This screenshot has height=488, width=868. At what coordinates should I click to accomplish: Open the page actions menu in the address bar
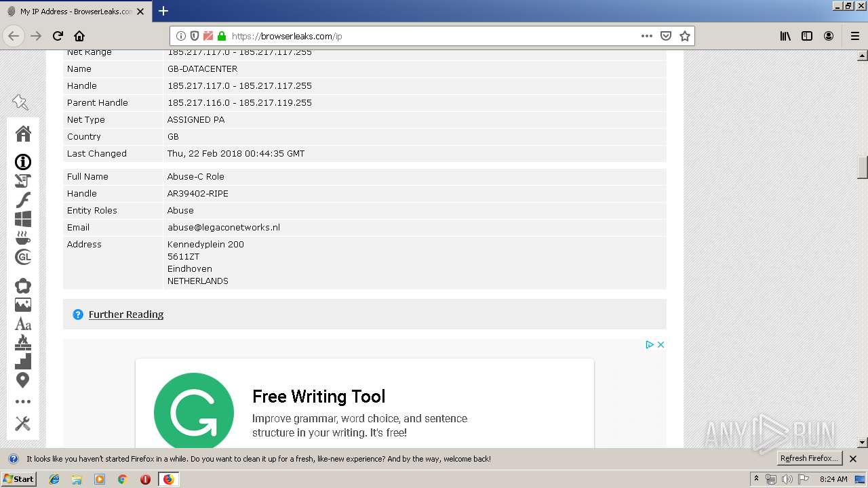tap(647, 36)
